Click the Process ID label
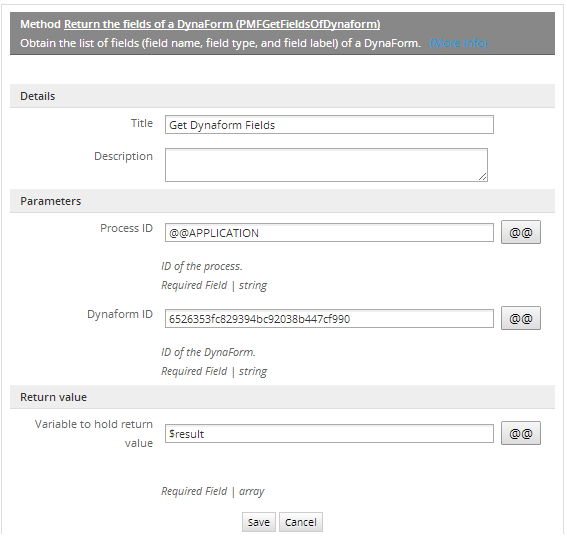The height and width of the screenshot is (537, 567). 126,228
